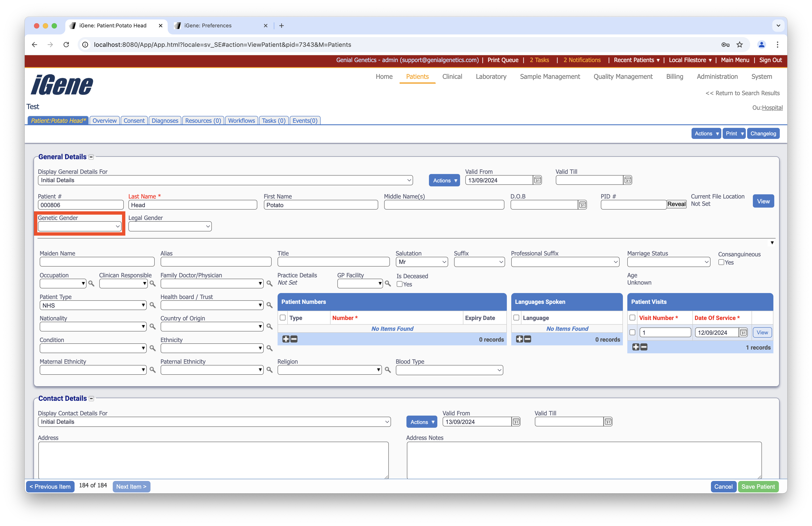Click into the Maiden Name field
The height and width of the screenshot is (526, 812).
point(97,262)
